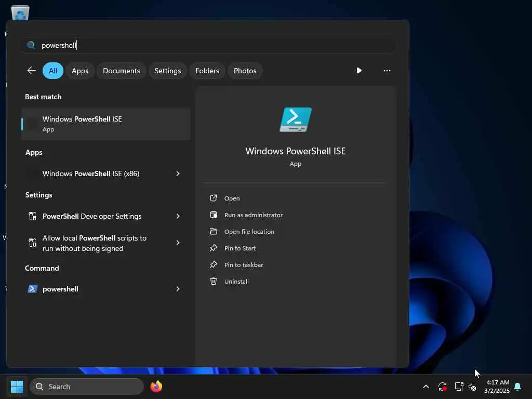Expand Windows PowerShell ISE (x86) chevron
This screenshot has width=532, height=399.
(178, 174)
